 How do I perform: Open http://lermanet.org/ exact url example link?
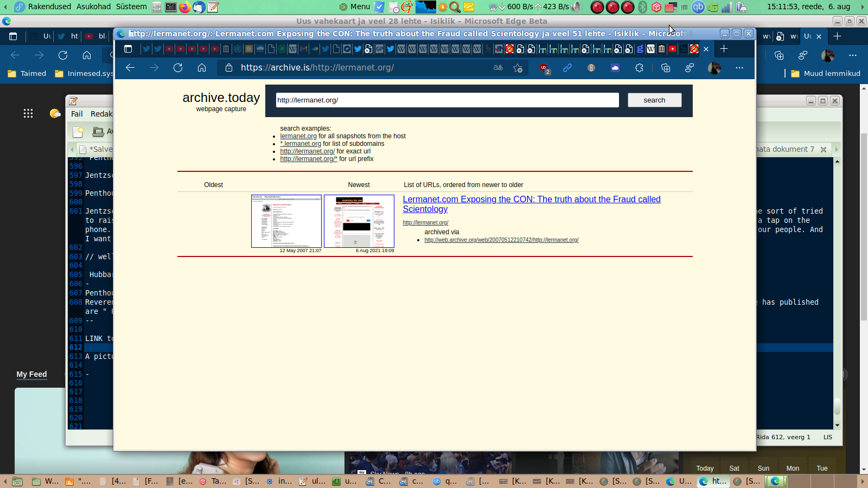tap(307, 151)
